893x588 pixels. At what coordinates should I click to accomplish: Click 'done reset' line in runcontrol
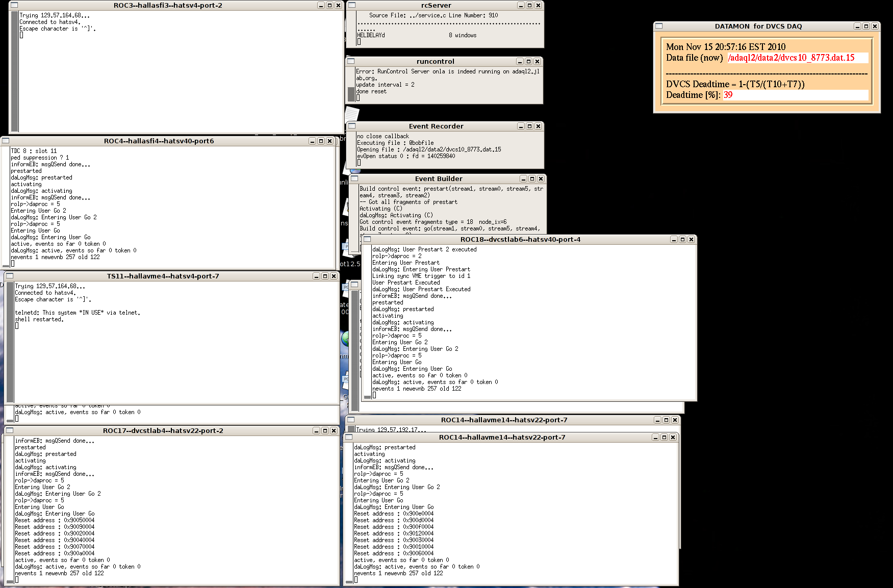coord(371,91)
